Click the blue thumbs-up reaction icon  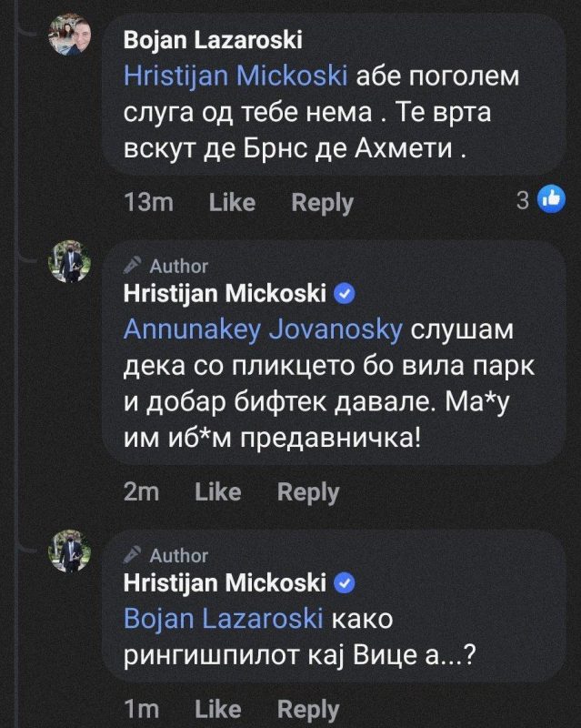[552, 198]
